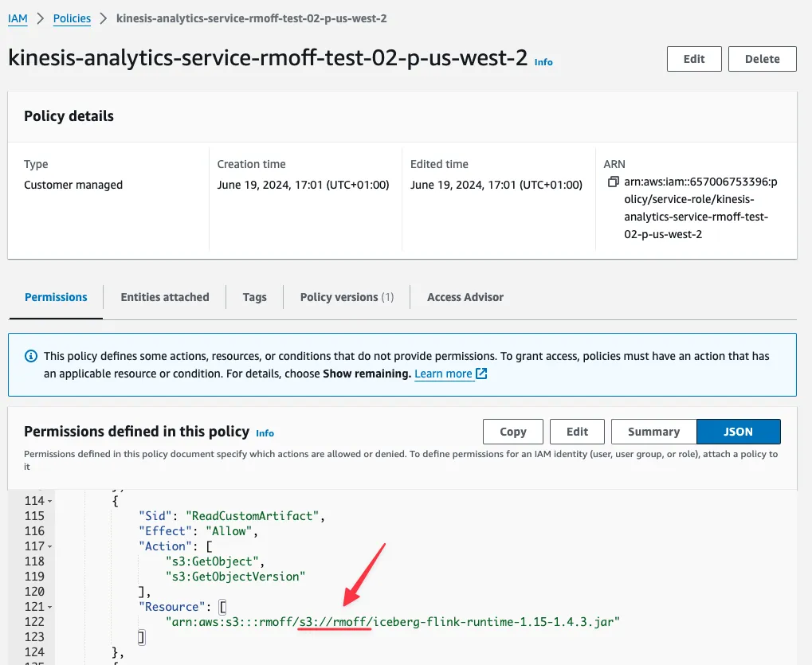812x665 pixels.
Task: Open Info link next to Permissions defined heading
Action: [x=265, y=433]
